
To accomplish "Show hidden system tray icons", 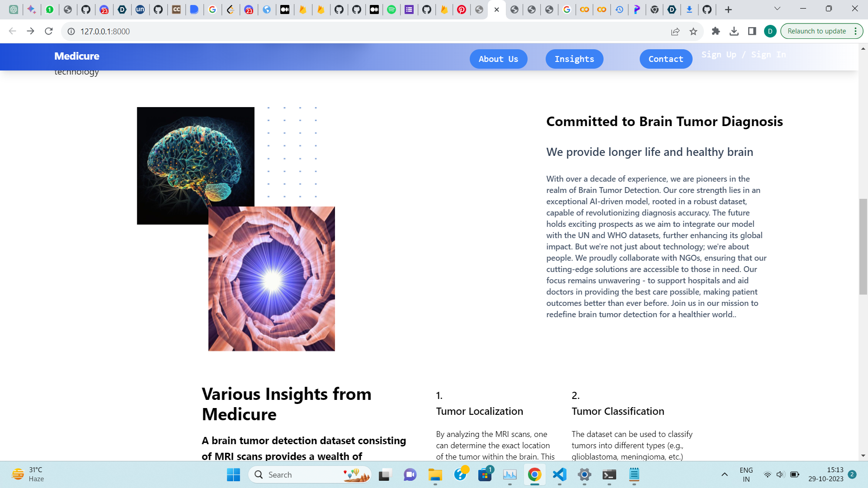I will [x=724, y=474].
